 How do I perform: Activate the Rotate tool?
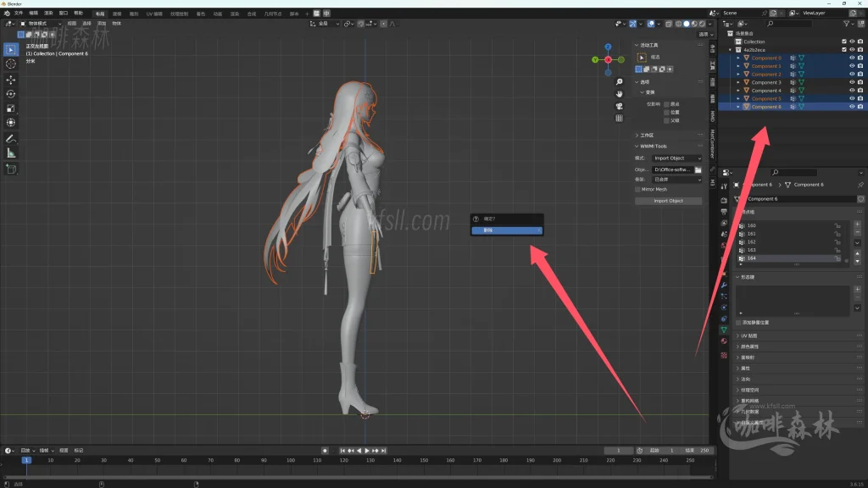[x=10, y=94]
